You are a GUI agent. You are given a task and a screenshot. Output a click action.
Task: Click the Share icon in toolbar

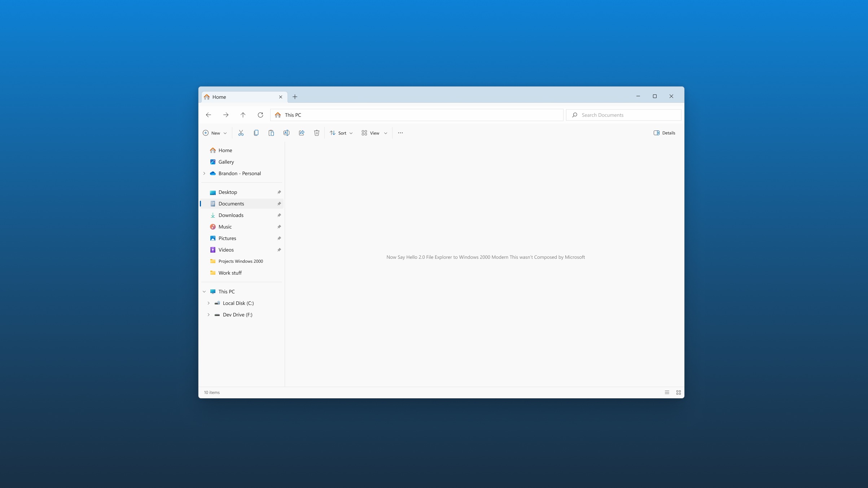pyautogui.click(x=302, y=133)
